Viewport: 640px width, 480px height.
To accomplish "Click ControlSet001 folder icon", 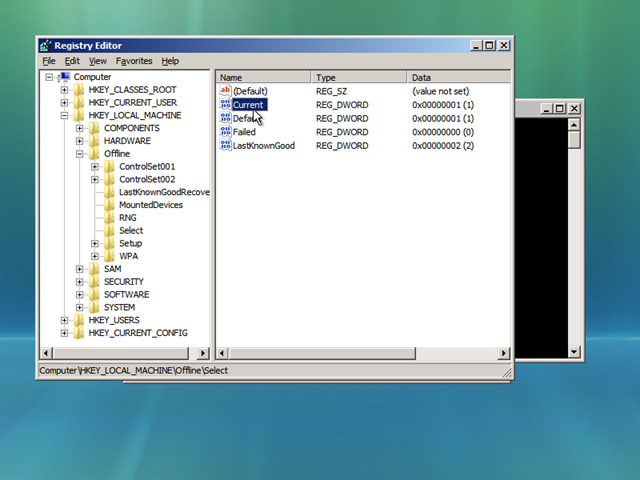I will (x=109, y=167).
